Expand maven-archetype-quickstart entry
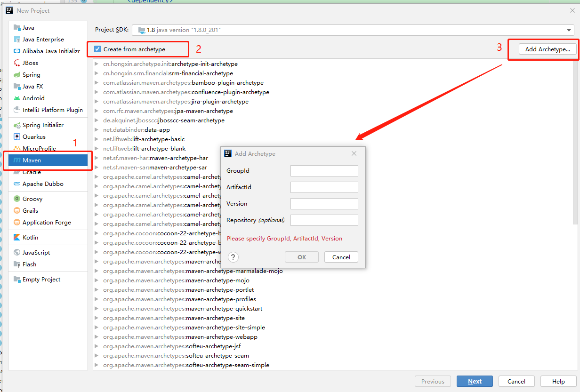Viewport: 580px width, 392px height. click(x=97, y=309)
